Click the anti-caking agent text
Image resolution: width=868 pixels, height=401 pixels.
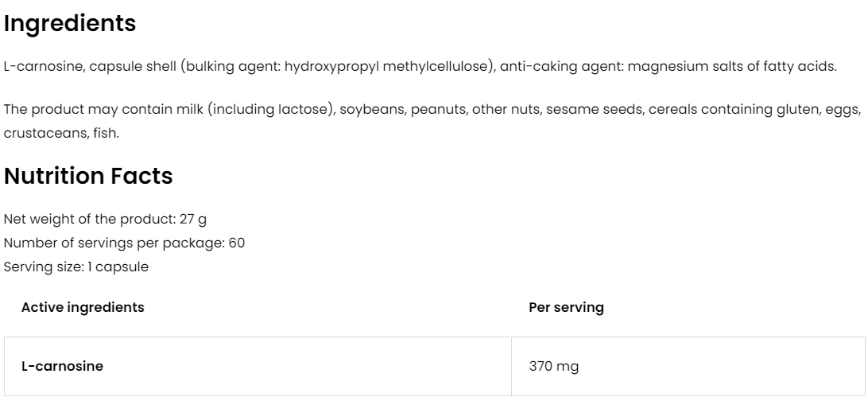coord(562,66)
